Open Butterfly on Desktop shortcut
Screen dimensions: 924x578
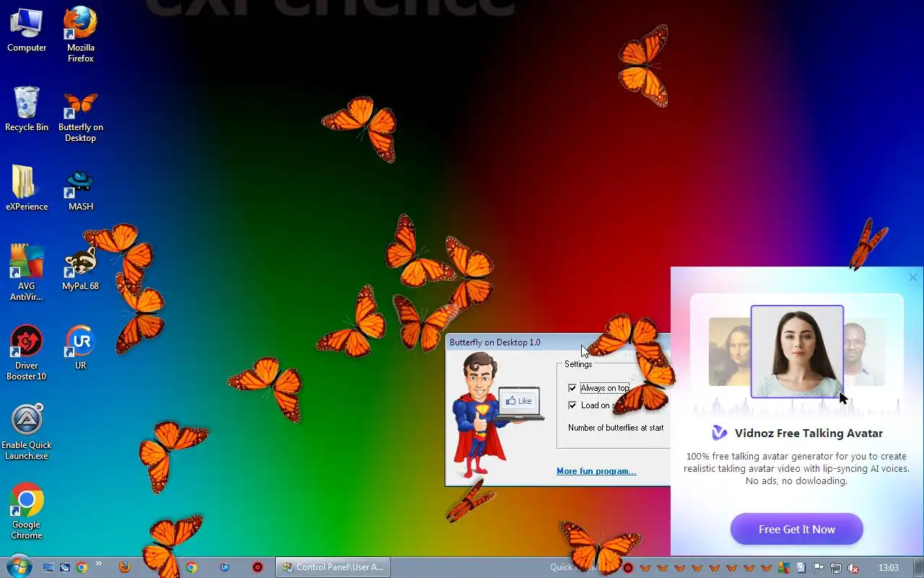81,116
